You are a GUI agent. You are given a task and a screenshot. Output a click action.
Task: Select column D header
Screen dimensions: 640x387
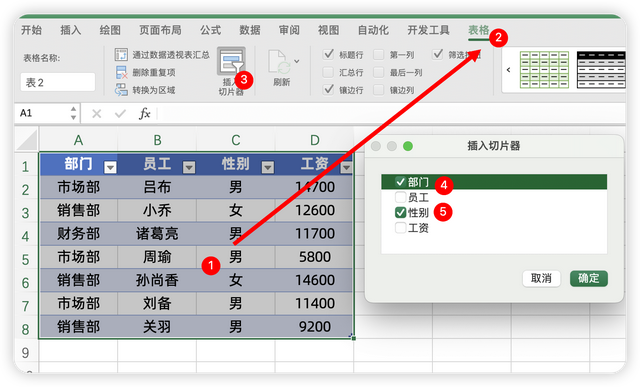click(x=315, y=140)
